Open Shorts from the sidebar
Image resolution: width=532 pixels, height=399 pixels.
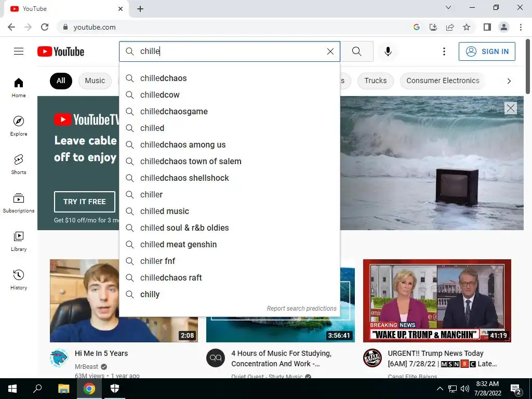click(19, 165)
